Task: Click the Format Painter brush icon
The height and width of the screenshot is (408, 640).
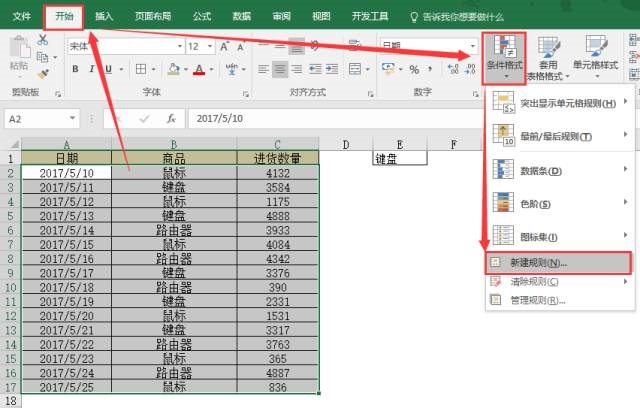Action: tap(43, 72)
